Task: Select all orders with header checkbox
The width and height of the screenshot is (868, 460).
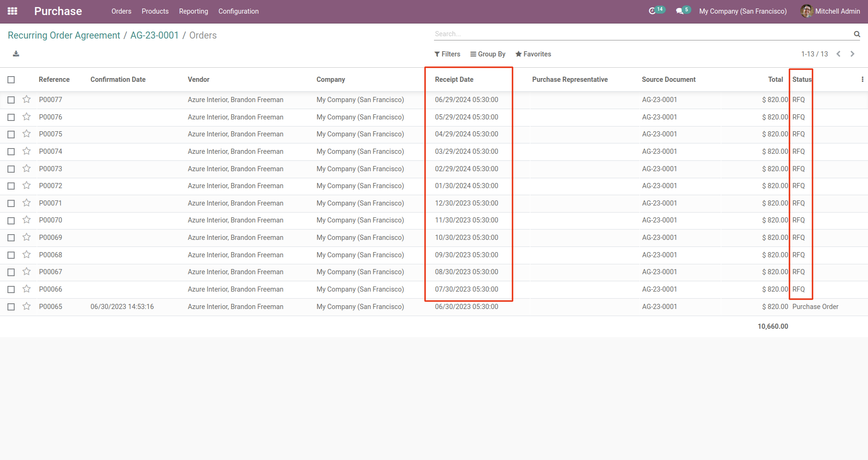Action: (x=11, y=80)
